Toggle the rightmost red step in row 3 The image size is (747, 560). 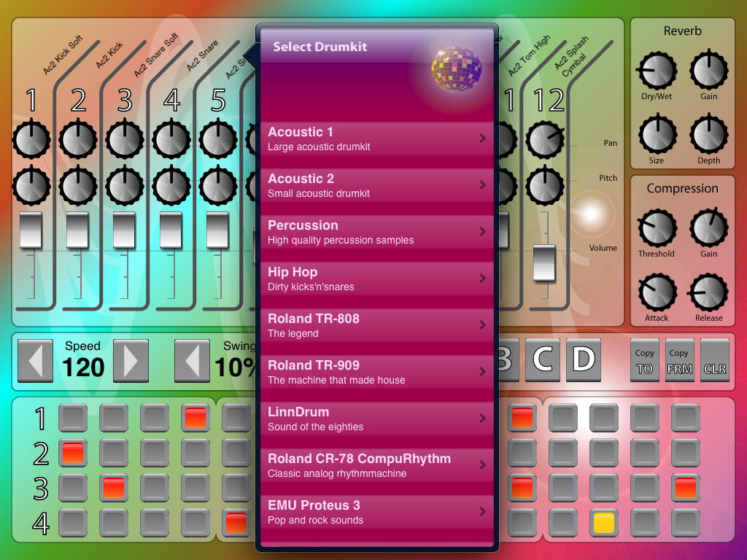(686, 488)
